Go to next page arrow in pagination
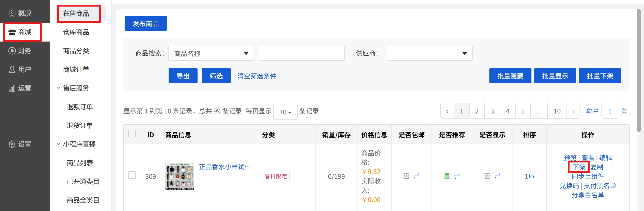 [x=573, y=111]
